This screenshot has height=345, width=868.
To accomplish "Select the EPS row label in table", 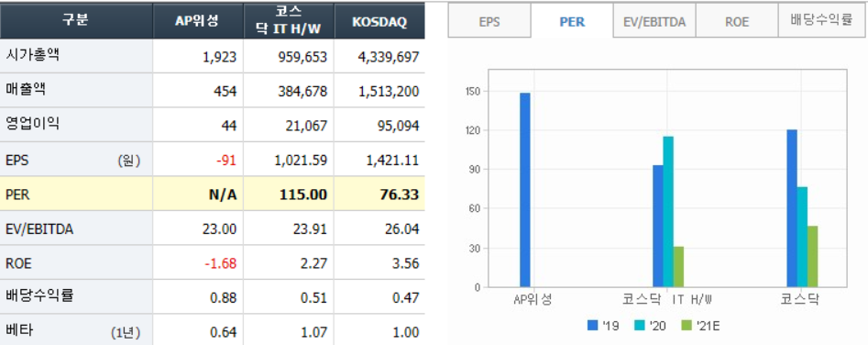I will (16, 161).
